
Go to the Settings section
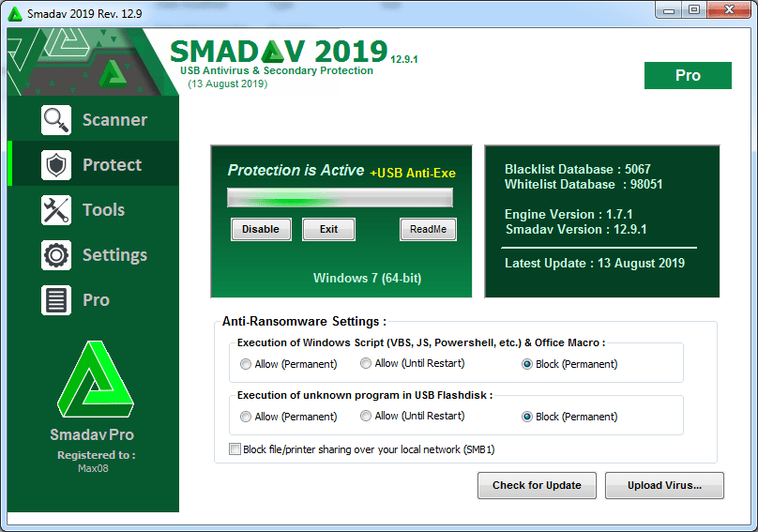click(114, 255)
